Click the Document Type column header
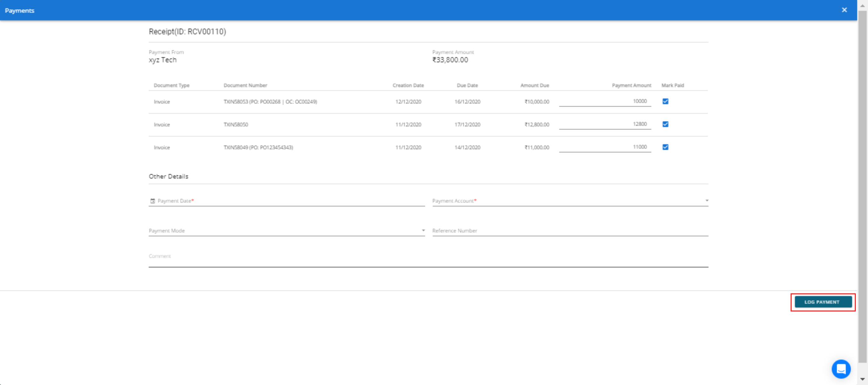The height and width of the screenshot is (385, 868). click(x=172, y=85)
